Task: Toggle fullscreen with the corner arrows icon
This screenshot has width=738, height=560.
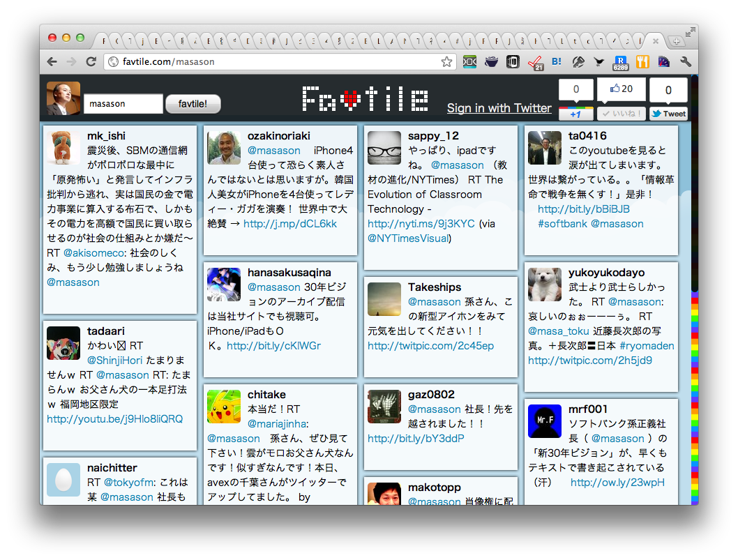Action: point(690,32)
